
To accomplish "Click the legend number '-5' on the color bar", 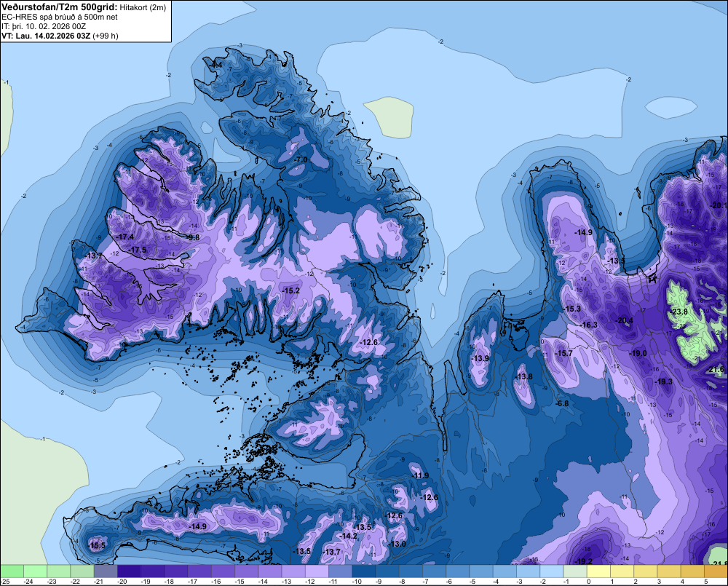I will tap(472, 582).
